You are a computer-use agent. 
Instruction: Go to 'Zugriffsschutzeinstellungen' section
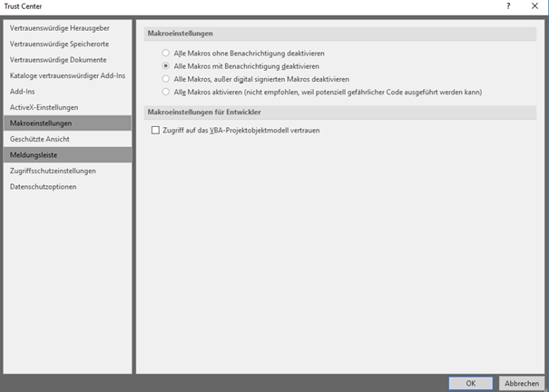tap(53, 171)
